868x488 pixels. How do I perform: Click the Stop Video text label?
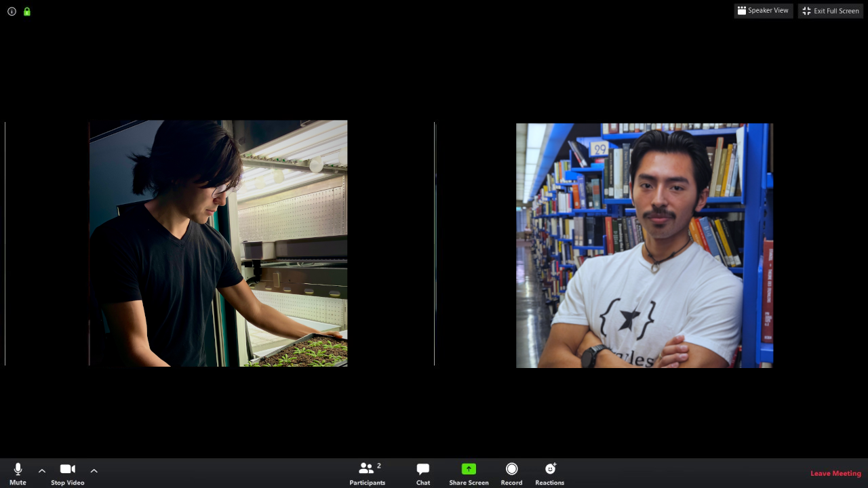tap(67, 483)
